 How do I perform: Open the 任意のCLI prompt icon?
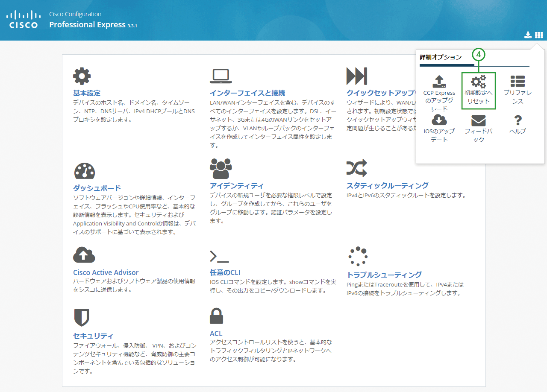(219, 256)
